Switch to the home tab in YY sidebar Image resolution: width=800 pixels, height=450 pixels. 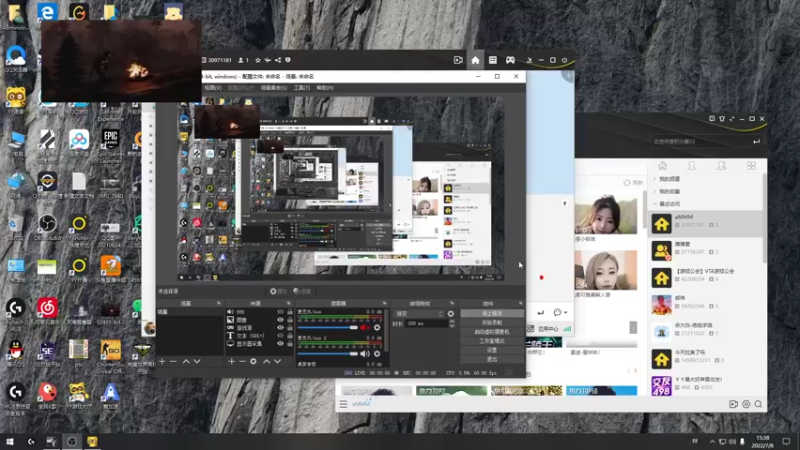click(x=662, y=166)
